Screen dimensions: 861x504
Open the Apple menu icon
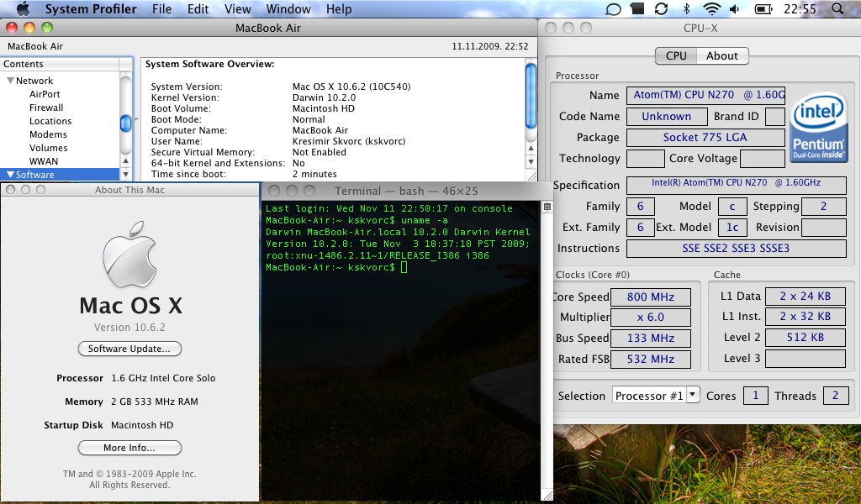pos(23,8)
